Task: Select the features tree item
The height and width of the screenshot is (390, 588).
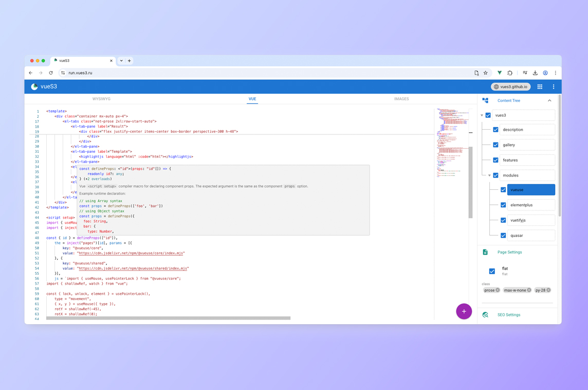Action: (527, 160)
